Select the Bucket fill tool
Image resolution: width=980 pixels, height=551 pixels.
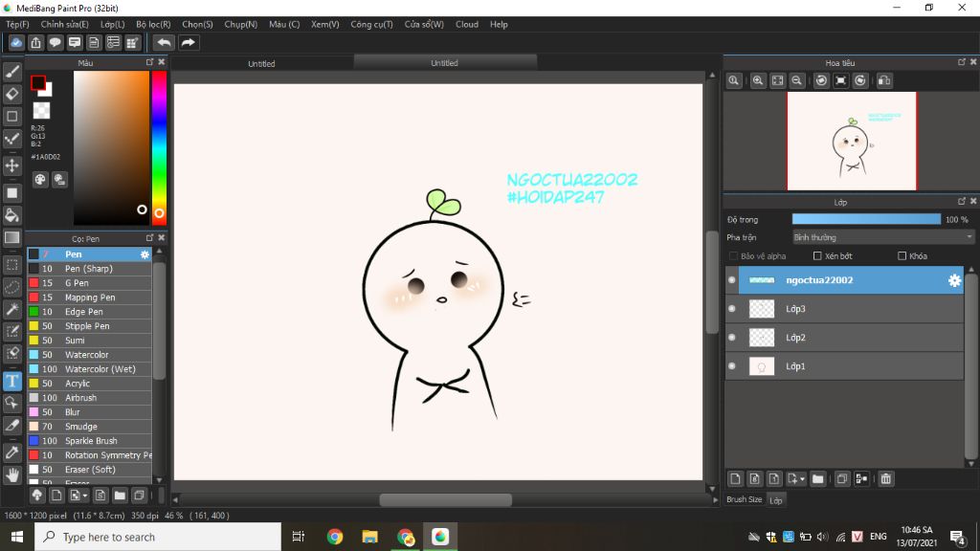click(x=11, y=215)
